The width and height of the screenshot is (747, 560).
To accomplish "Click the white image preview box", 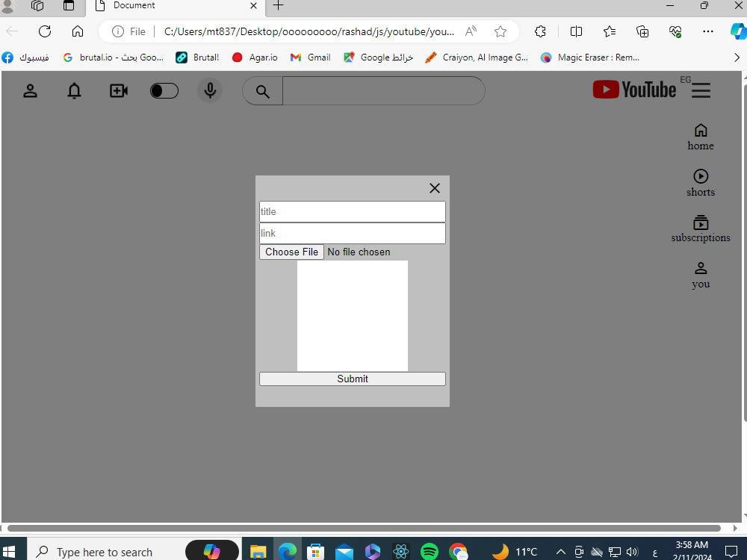I will pyautogui.click(x=353, y=316).
